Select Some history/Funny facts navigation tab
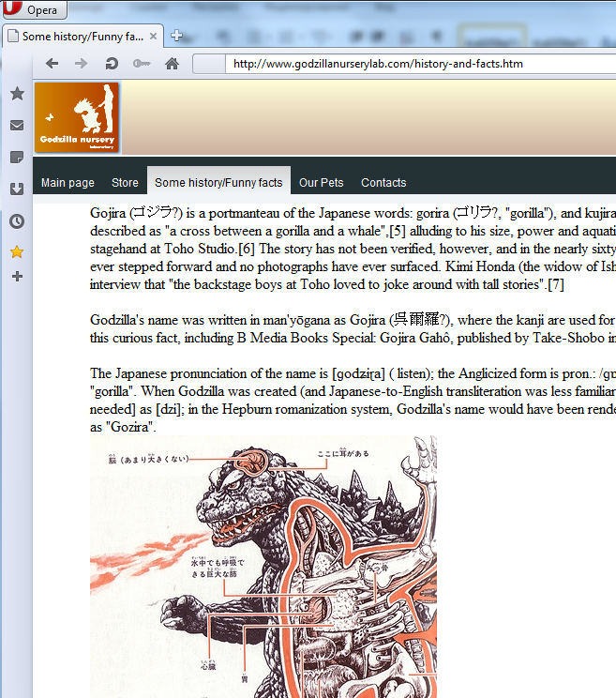 click(218, 183)
